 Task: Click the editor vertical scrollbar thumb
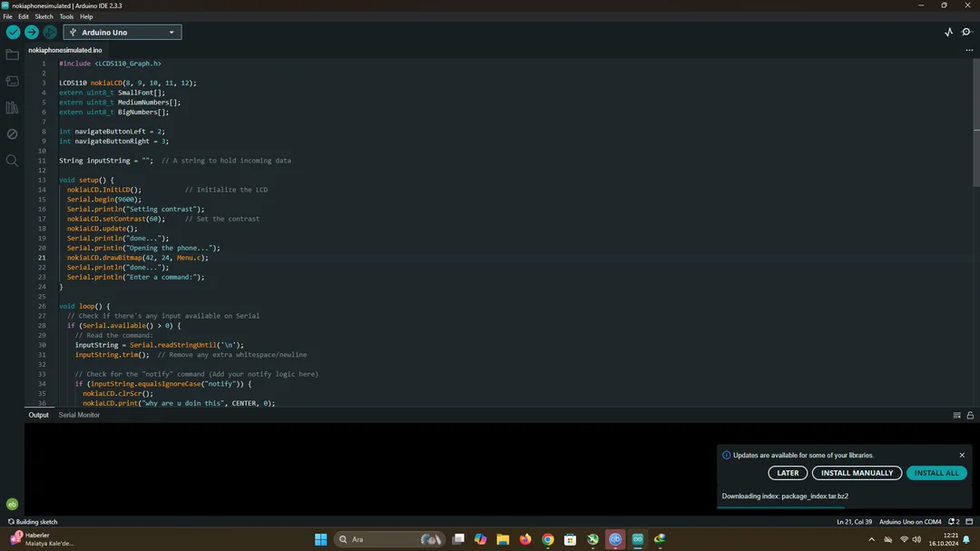pos(976,122)
